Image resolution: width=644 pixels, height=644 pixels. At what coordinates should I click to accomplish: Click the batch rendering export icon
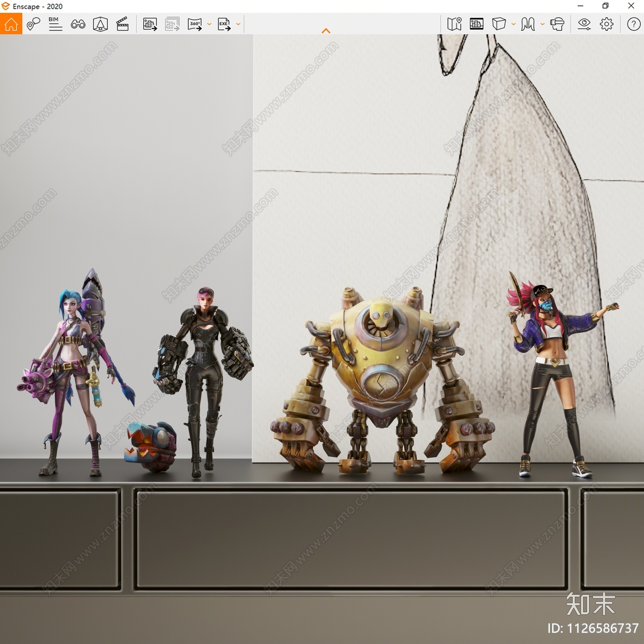point(172,24)
